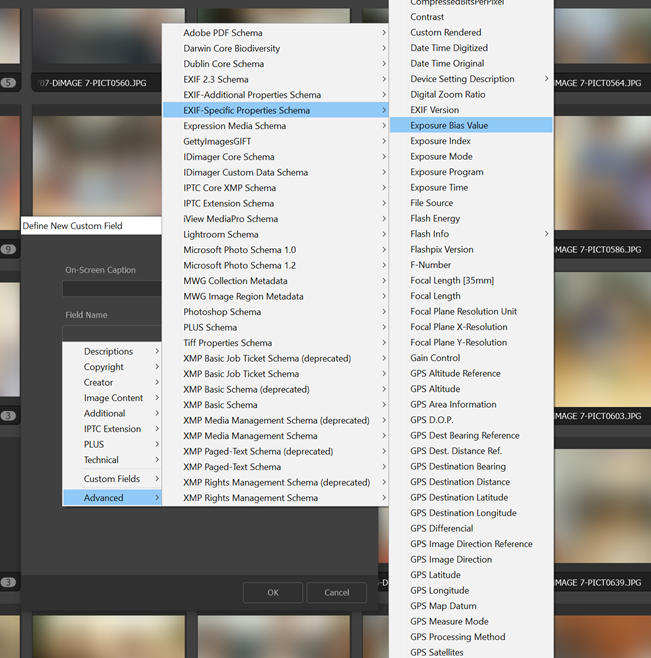The height and width of the screenshot is (658, 651).
Task: Choose Exposure Program property
Action: click(471, 172)
